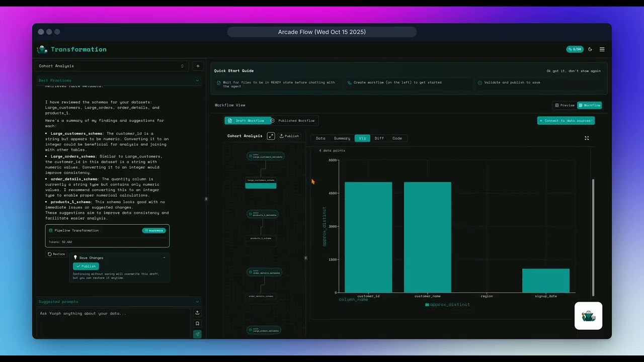Click the customer_id bar in the chart
The height and width of the screenshot is (362, 644).
coord(368,237)
